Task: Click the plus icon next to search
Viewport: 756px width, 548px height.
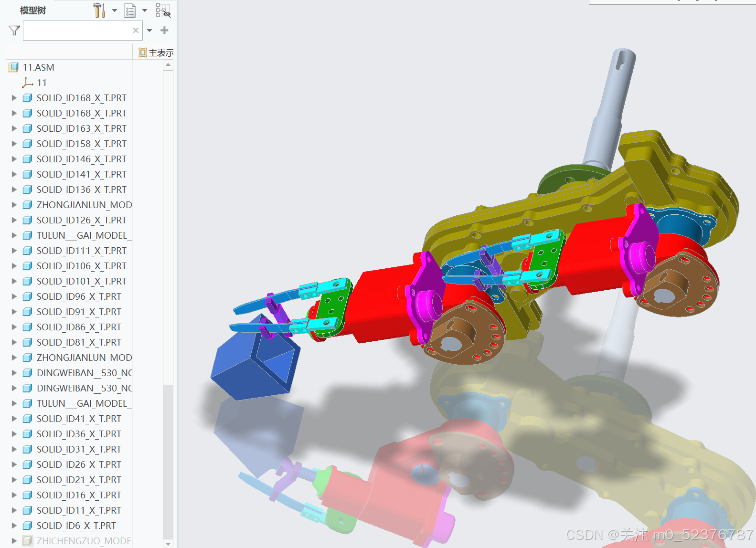Action: point(165,31)
